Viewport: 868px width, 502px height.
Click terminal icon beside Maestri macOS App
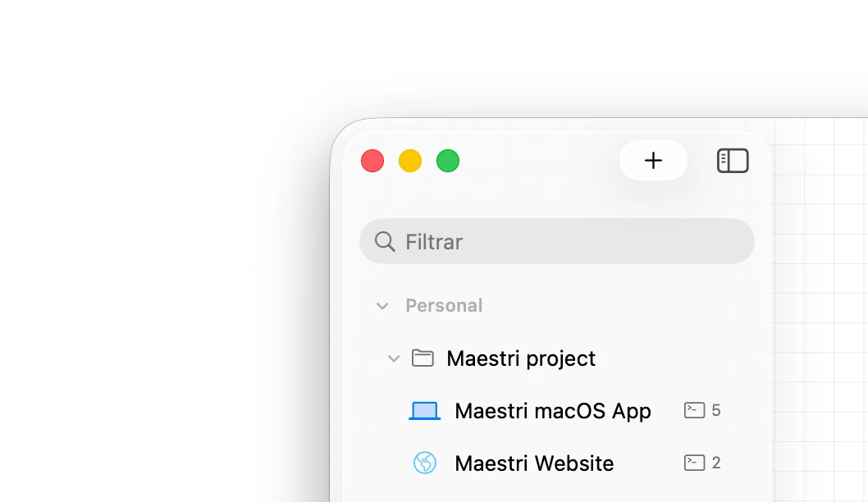coord(694,410)
